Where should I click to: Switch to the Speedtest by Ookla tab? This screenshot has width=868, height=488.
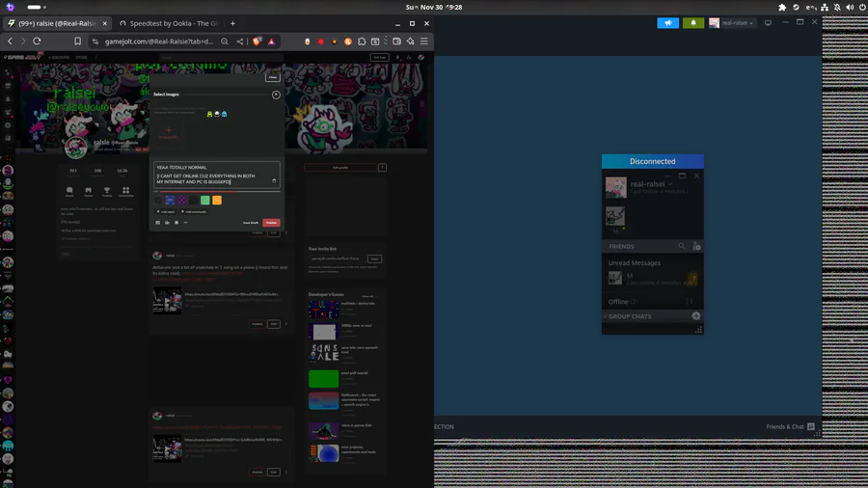[169, 23]
